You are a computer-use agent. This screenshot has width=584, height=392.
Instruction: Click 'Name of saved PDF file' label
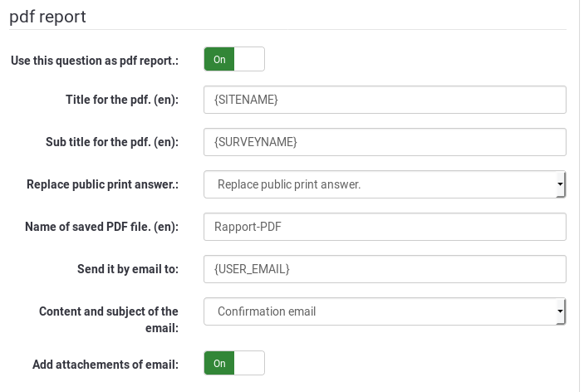tap(108, 227)
